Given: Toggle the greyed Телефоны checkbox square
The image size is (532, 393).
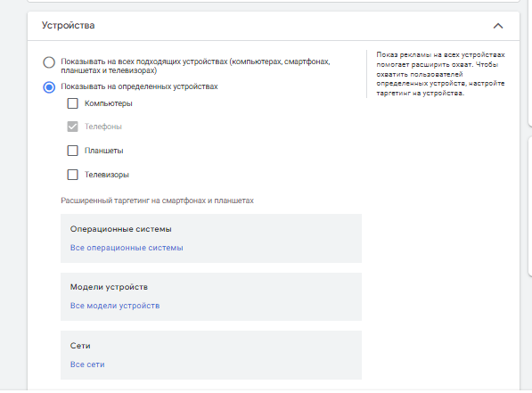Looking at the screenshot, I should coord(72,127).
